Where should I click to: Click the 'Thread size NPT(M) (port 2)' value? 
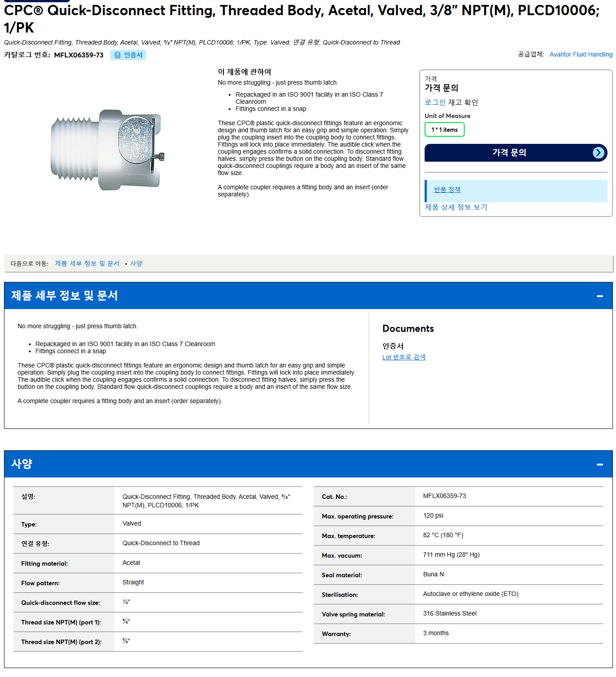pyautogui.click(x=126, y=641)
